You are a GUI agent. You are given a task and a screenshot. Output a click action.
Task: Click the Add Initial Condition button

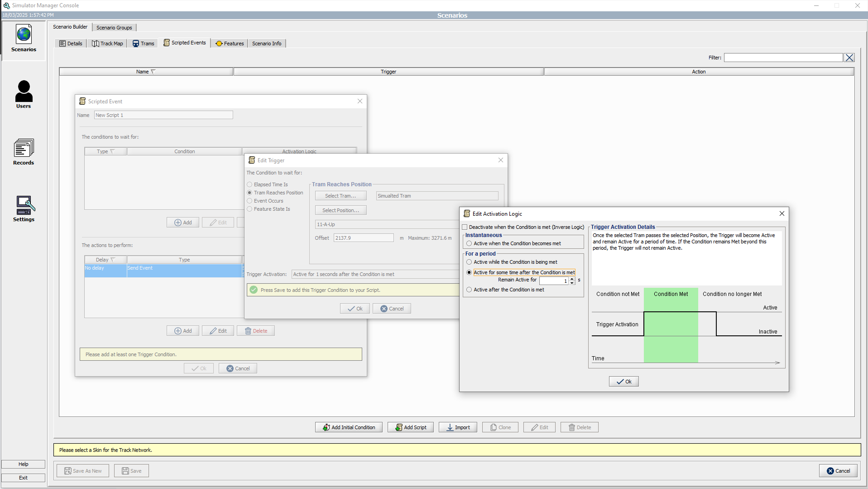[349, 427]
